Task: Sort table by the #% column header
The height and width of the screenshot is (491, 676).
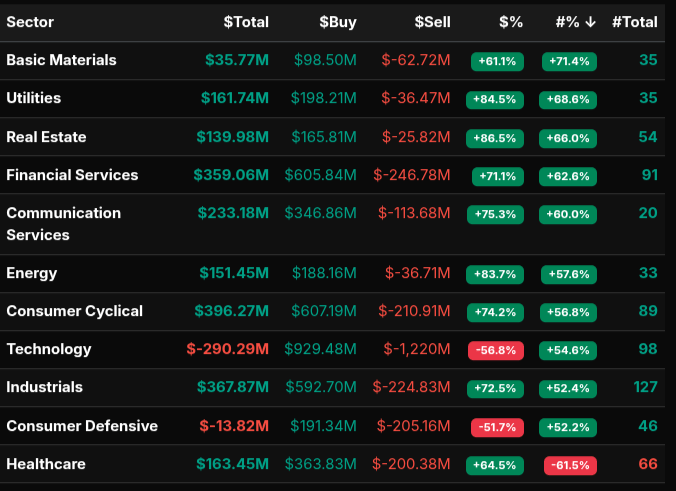Action: (575, 21)
